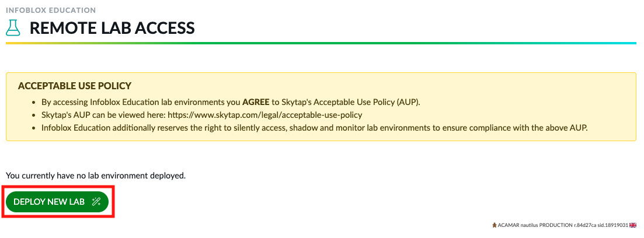644x238 pixels.
Task: Click the gradient divider line under title
Action: (x=321, y=43)
